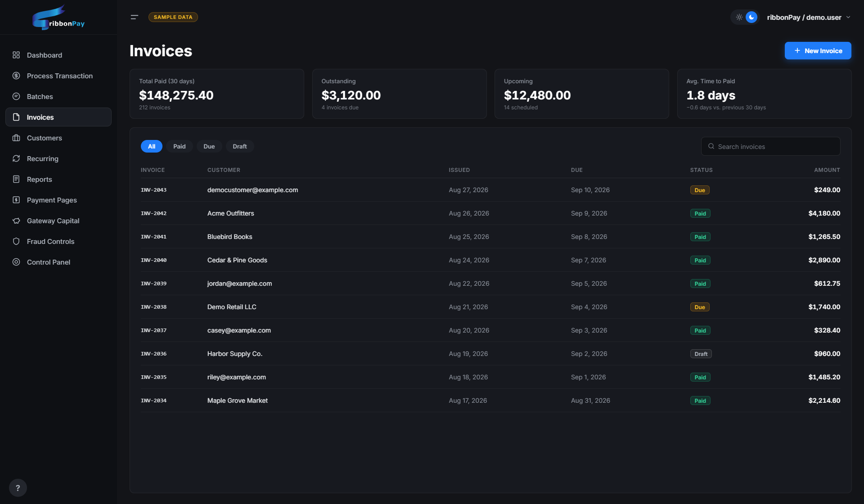Select the Batches icon in sidebar
This screenshot has height=504, width=864.
16,96
